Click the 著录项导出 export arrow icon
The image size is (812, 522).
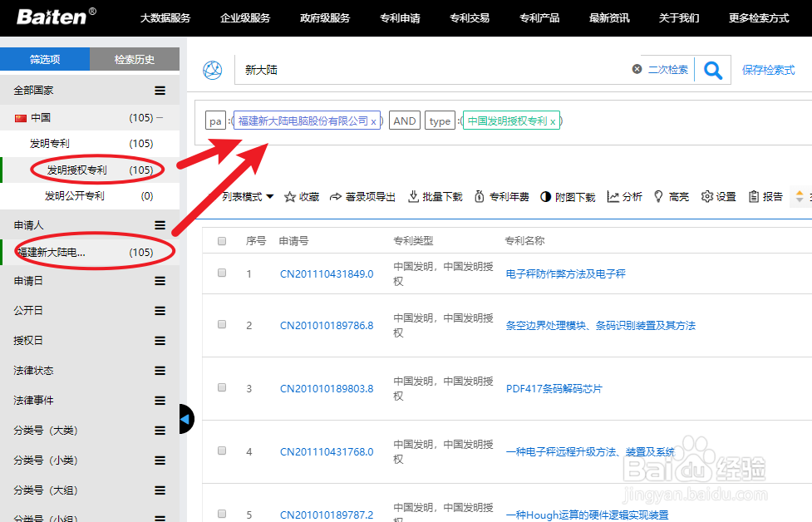click(336, 197)
